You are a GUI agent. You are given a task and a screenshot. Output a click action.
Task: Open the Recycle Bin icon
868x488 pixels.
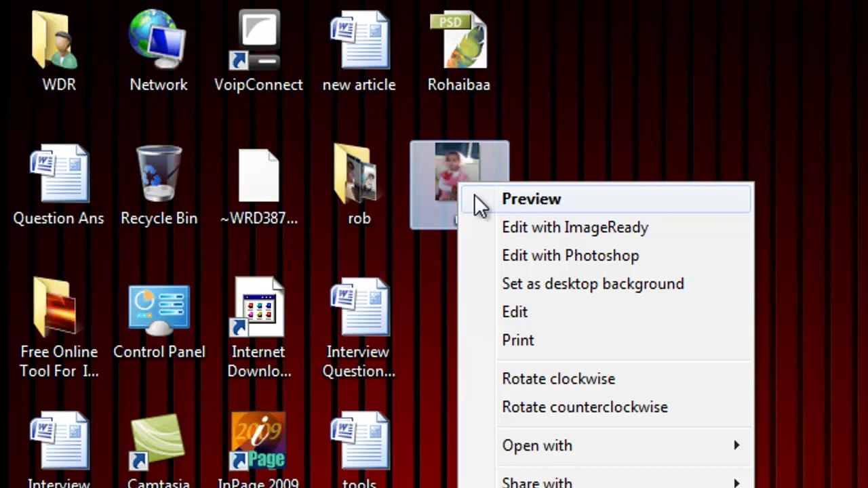click(x=159, y=174)
